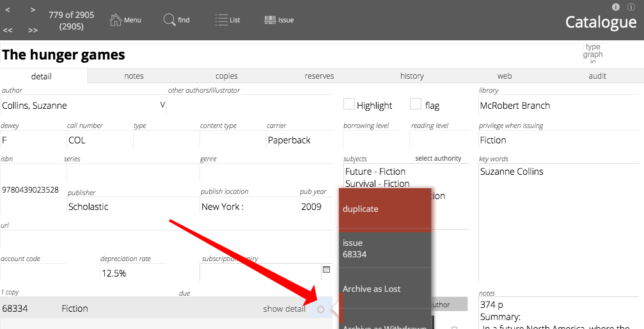The height and width of the screenshot is (329, 644).
Task: Tick the flag checkbox
Action: (x=416, y=104)
